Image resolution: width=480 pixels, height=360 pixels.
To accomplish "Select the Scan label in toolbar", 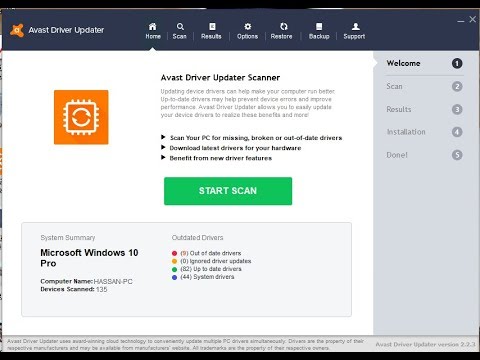I will (x=180, y=36).
